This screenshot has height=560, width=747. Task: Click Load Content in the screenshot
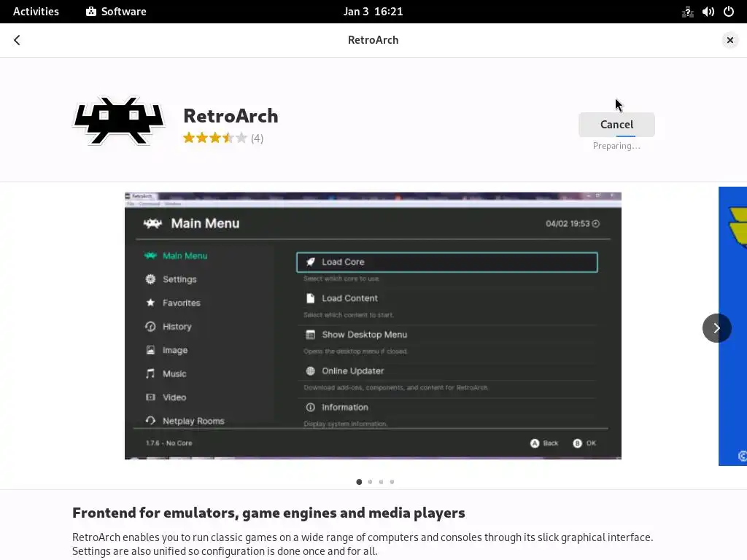point(349,298)
